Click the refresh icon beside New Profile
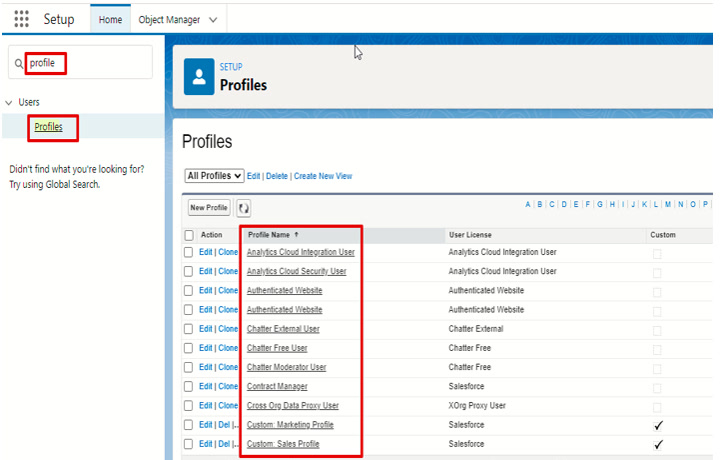The width and height of the screenshot is (720, 460). click(243, 208)
